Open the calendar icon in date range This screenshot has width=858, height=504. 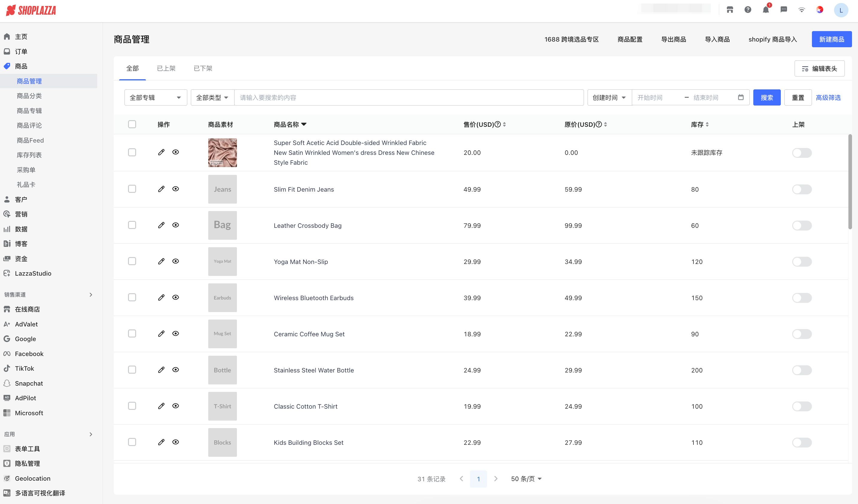(x=740, y=97)
